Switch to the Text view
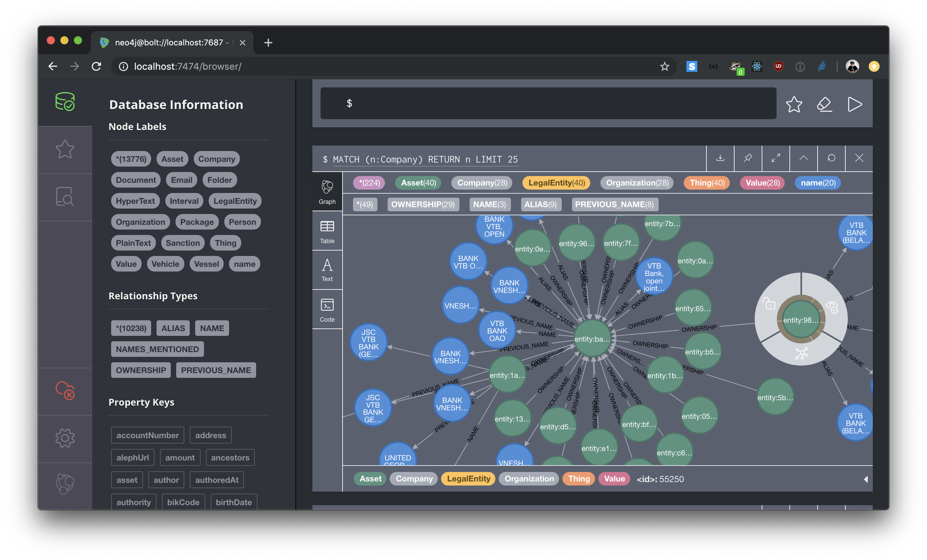 point(327,270)
